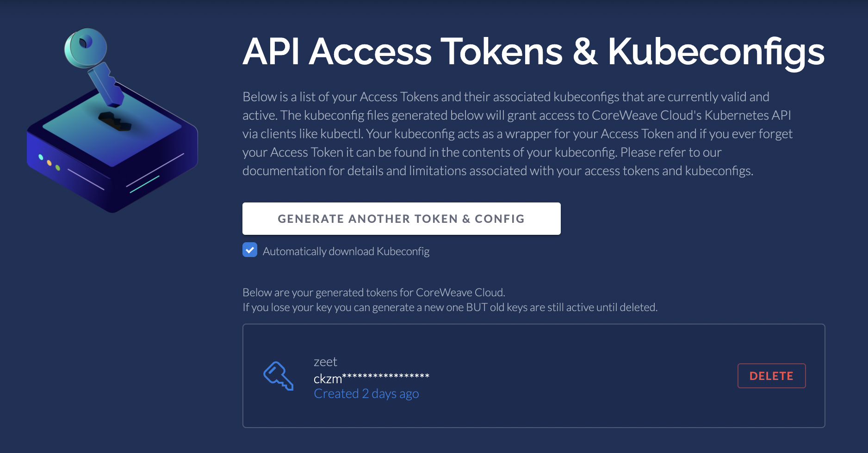
Task: Click the masked ckzm token value
Action: [372, 379]
